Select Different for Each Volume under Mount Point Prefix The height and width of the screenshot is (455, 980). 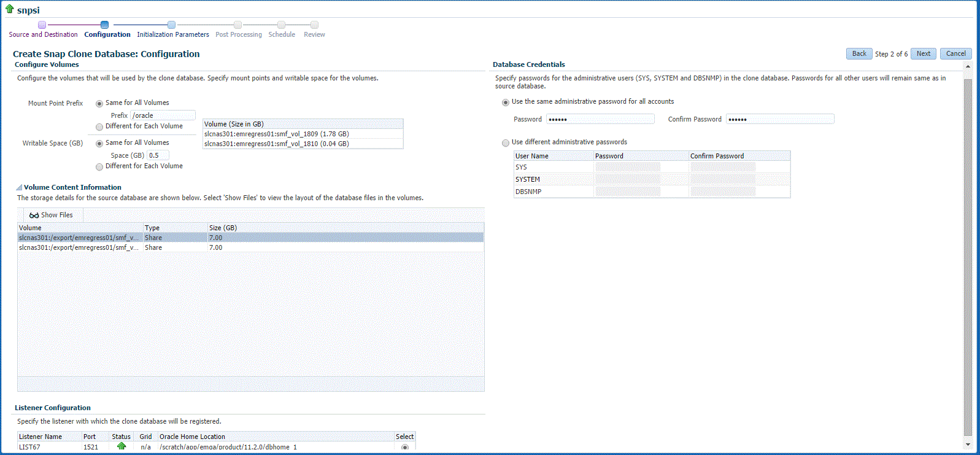(x=99, y=127)
